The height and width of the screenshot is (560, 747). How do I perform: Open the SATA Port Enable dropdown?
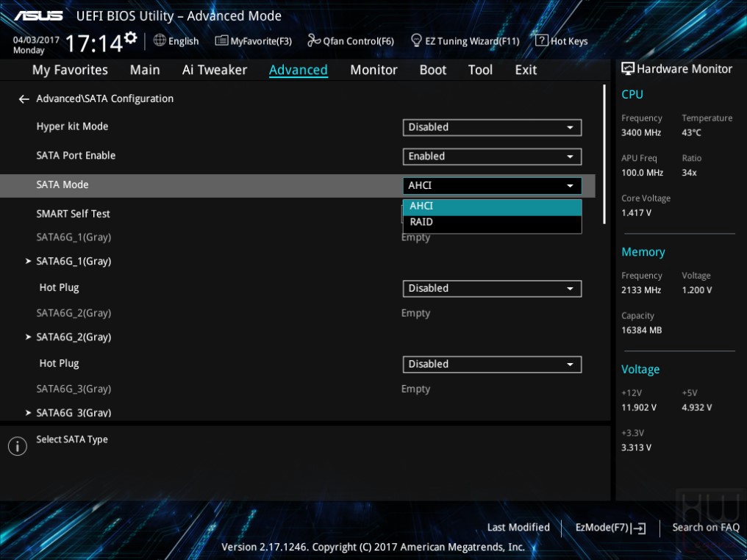coord(492,157)
